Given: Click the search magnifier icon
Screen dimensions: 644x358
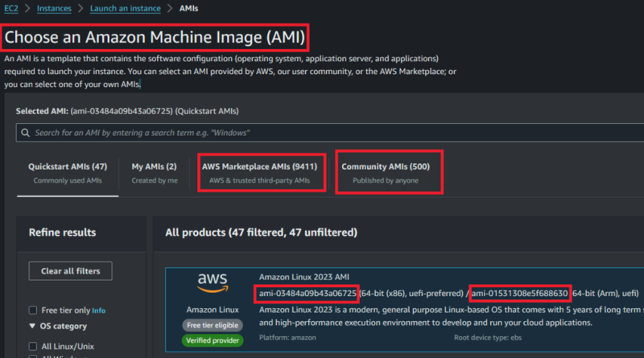Looking at the screenshot, I should click(x=26, y=133).
